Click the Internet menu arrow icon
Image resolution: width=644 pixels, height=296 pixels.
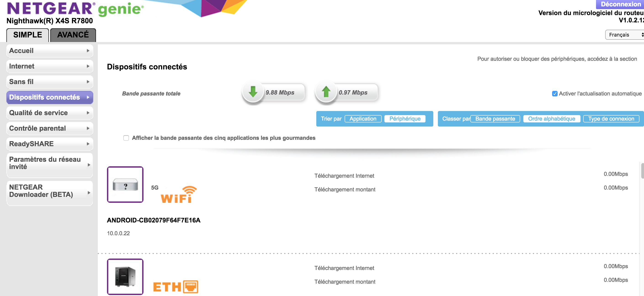[88, 66]
